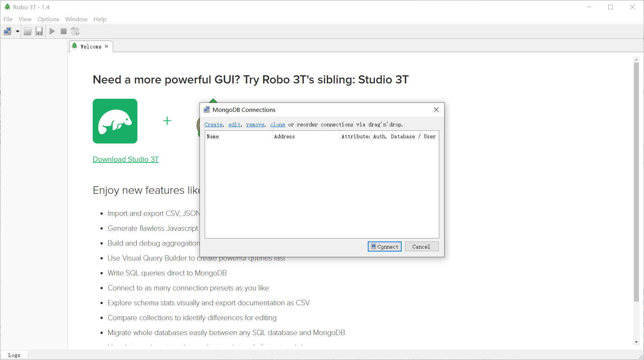The width and height of the screenshot is (644, 360).
Task: Click the Open File toolbar icon
Action: pos(28,31)
